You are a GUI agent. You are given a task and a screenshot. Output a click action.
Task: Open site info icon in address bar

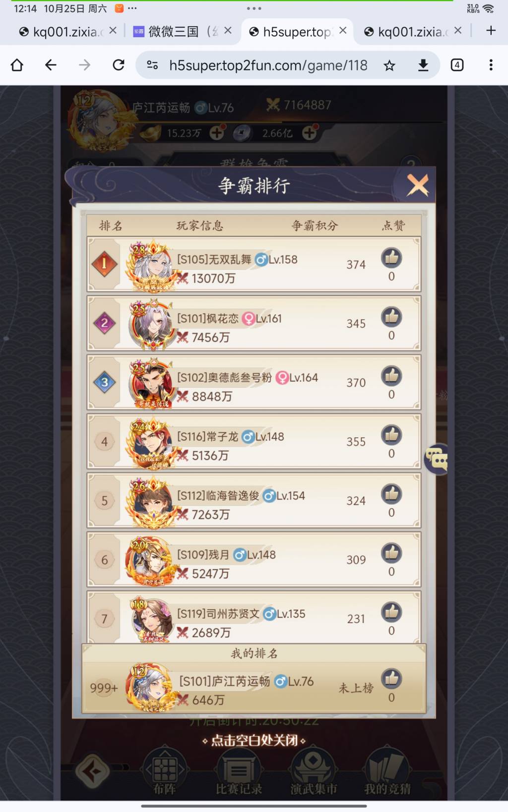tap(152, 65)
